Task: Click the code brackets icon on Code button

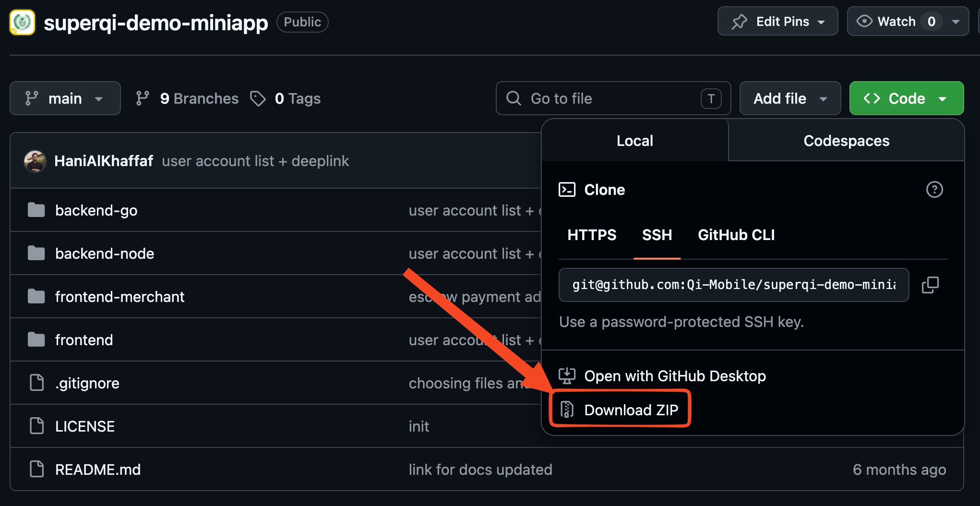Action: coord(872,98)
